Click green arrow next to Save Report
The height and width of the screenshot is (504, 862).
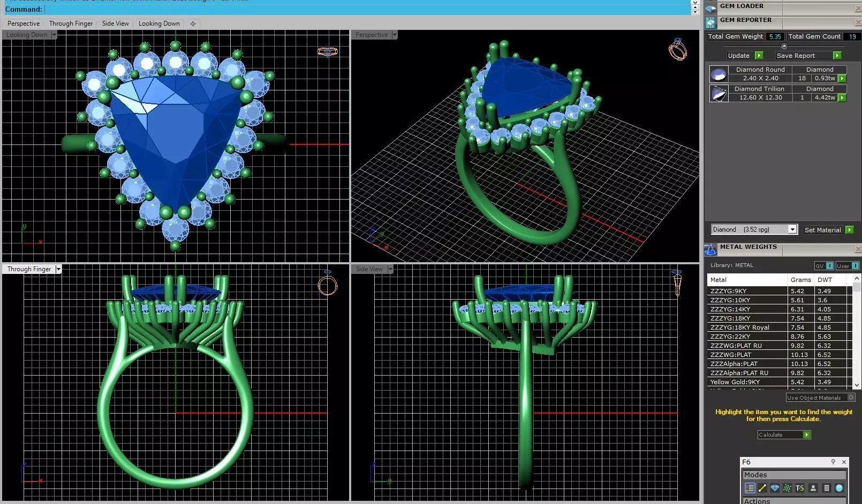click(837, 56)
